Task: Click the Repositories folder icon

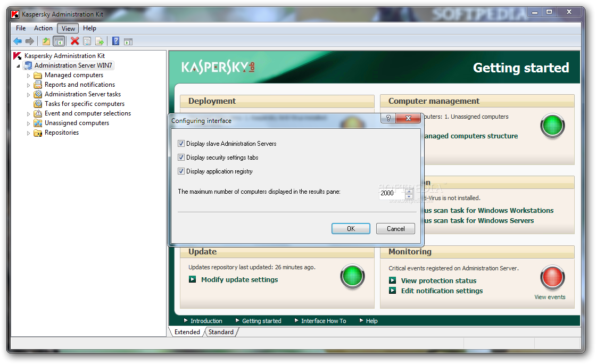Action: tap(38, 133)
